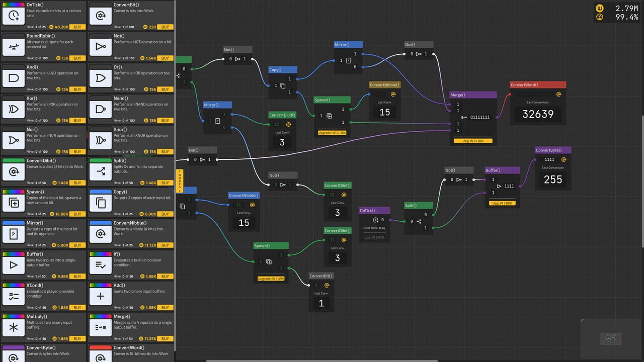
Task: Click the Add plus icon in the sidebar
Action: coord(100,296)
